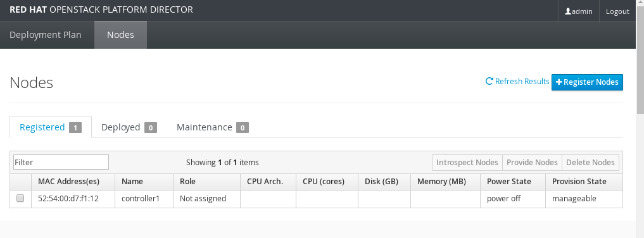Click the Showing 1 of 1 items text

click(x=222, y=163)
